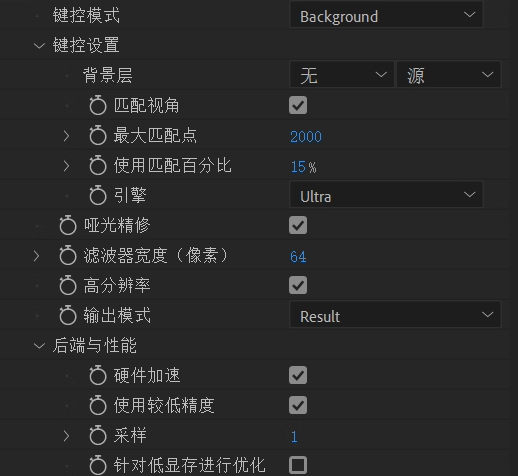Open 输出模式 Result dropdown
Viewport: 518px width, 476px height.
pos(395,315)
